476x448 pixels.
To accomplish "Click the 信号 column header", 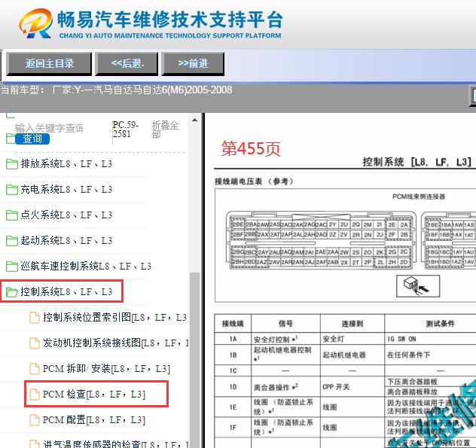I will tap(285, 324).
